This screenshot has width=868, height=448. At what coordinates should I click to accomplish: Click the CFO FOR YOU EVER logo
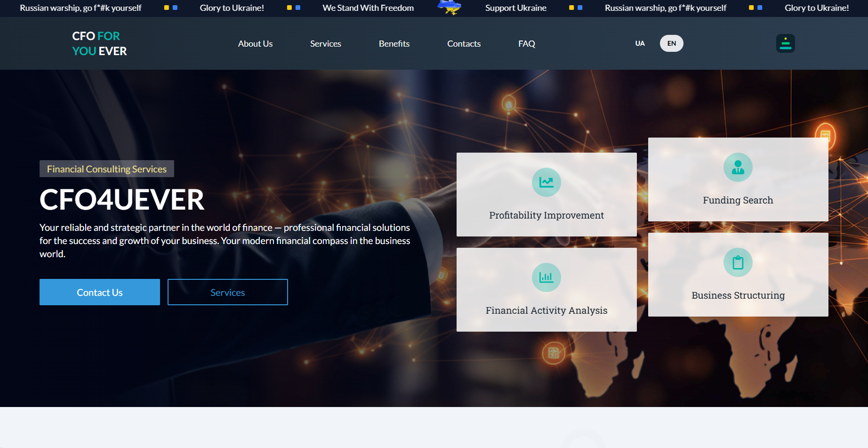(x=99, y=43)
